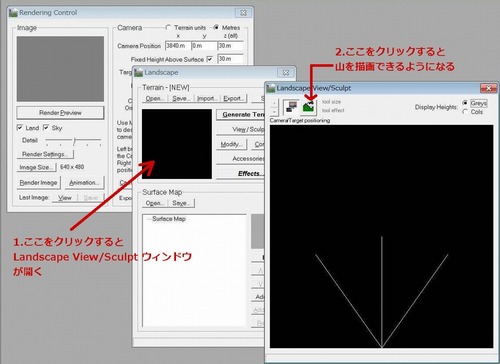Click the black terrain preview thumbnail

[177, 144]
